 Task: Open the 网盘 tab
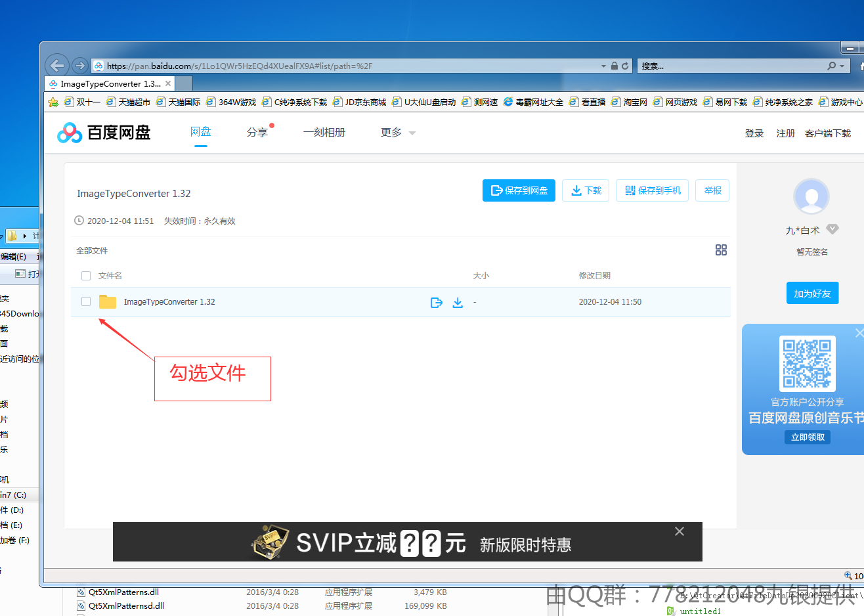[200, 132]
